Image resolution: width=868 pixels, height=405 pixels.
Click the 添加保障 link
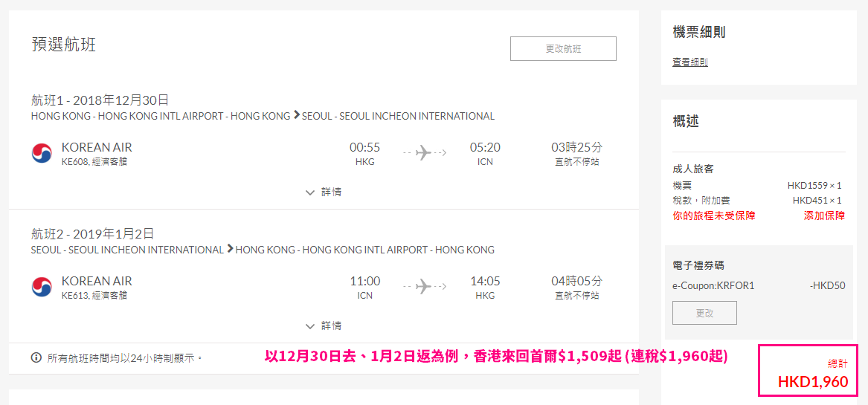click(824, 216)
